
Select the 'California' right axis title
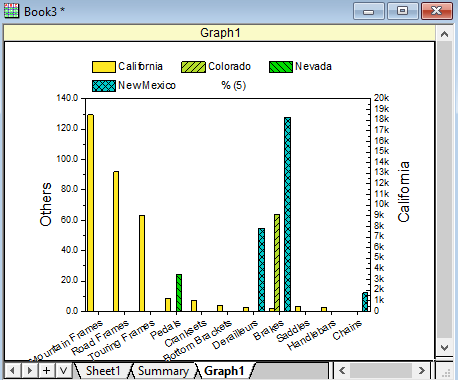pos(404,192)
